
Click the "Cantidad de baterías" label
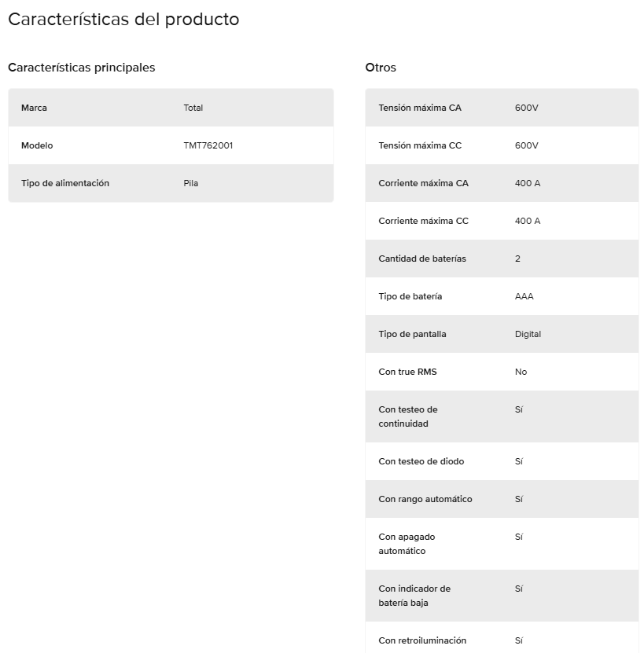point(422,259)
